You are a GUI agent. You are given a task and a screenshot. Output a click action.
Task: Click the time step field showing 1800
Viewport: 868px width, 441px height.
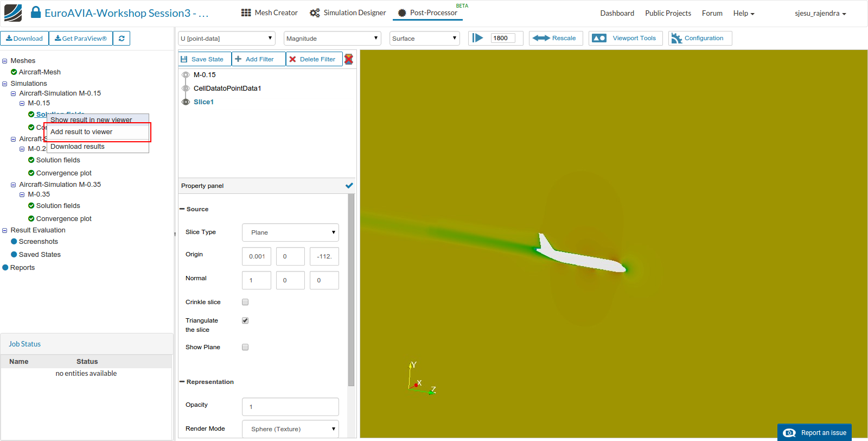502,38
